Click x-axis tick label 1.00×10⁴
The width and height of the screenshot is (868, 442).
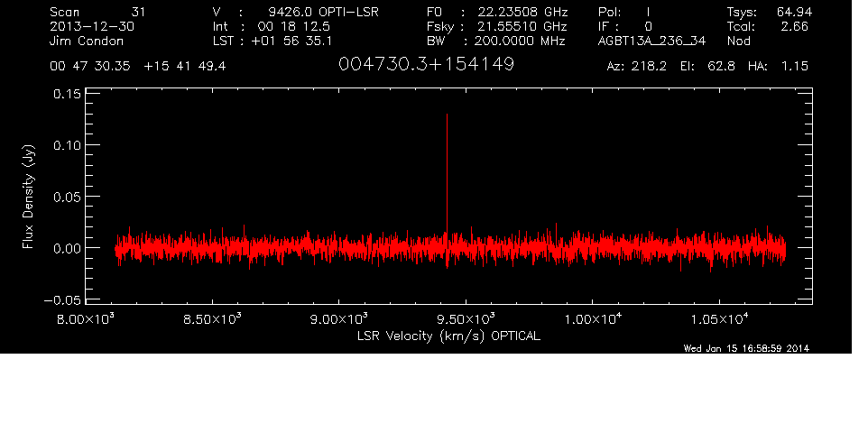(593, 319)
